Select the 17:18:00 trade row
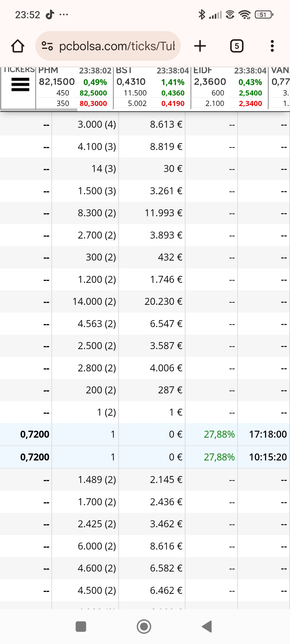Image resolution: width=290 pixels, height=644 pixels. click(145, 434)
